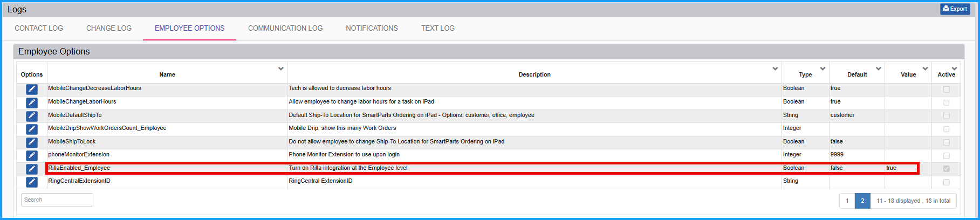Screen dimensions: 980x220
Task: Go to page 1 of results
Action: point(847,201)
